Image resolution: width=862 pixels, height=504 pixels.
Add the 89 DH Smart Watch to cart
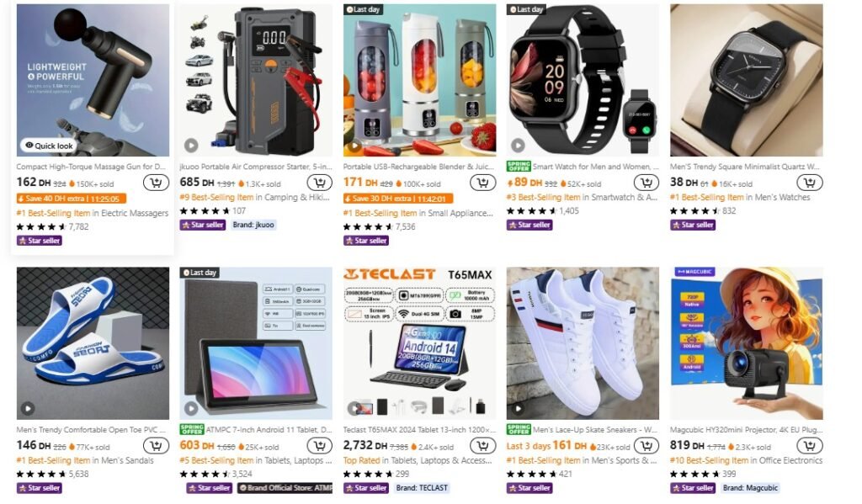(646, 183)
